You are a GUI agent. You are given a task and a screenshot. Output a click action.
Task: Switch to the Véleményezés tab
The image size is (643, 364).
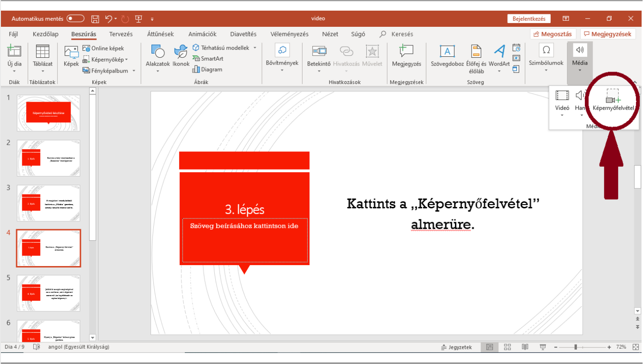[290, 34]
